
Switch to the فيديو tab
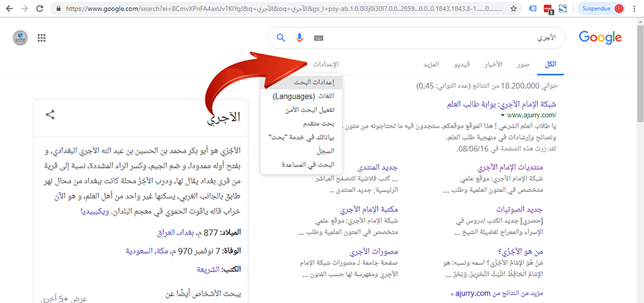point(462,64)
